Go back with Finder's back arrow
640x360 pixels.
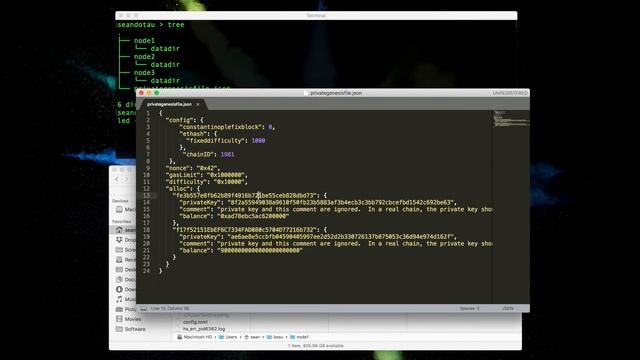(117, 179)
